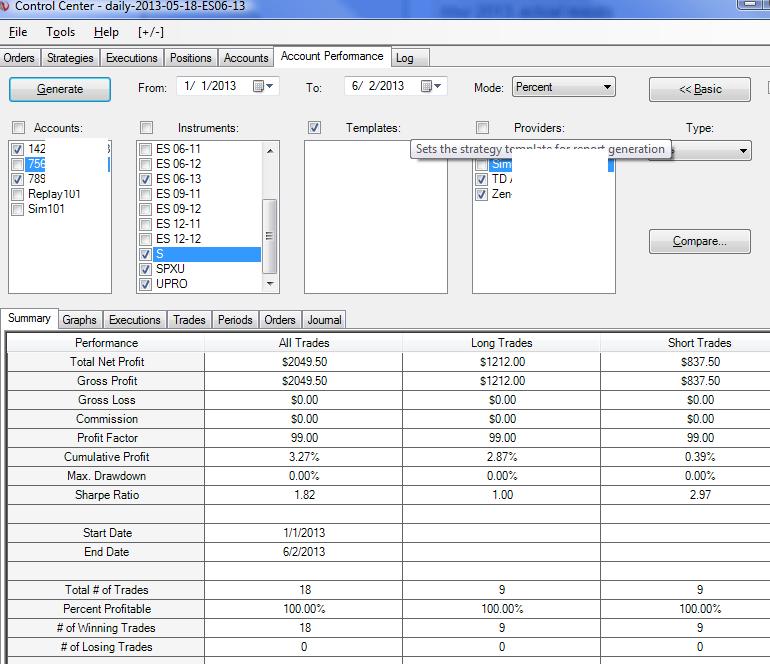The image size is (770, 664).
Task: Click the From date field 1/1/2013
Action: pos(228,86)
